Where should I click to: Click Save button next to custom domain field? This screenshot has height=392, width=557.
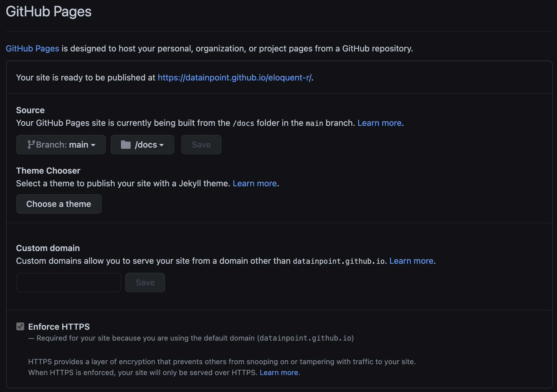(x=145, y=283)
